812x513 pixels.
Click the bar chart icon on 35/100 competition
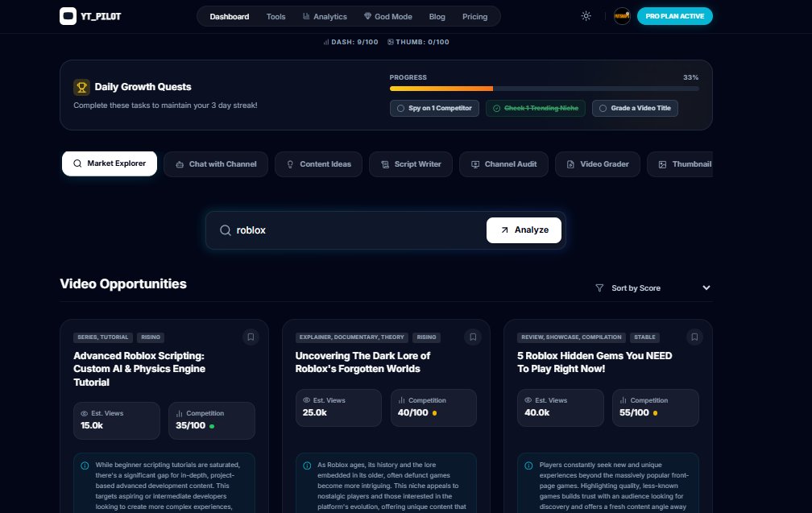[179, 414]
